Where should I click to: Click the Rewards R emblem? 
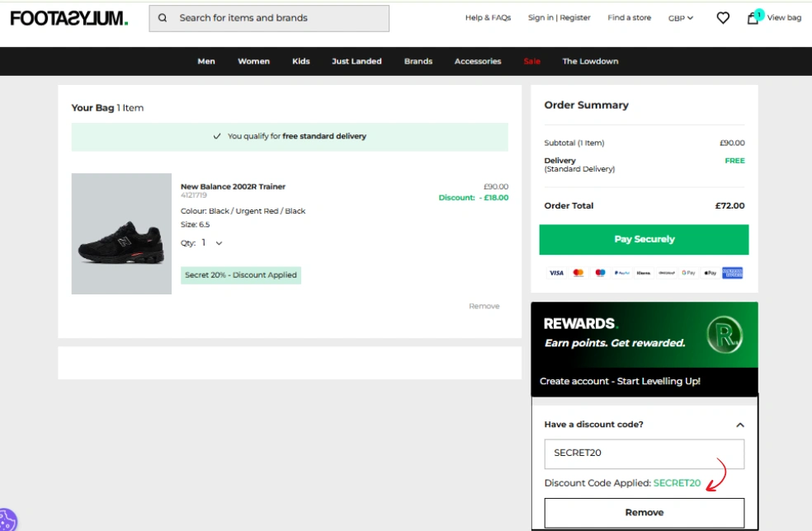point(725,336)
